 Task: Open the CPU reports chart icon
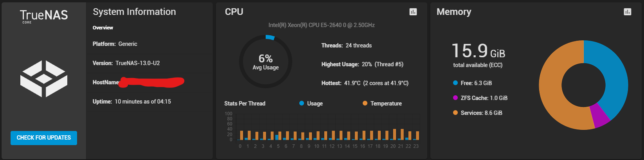pos(413,12)
